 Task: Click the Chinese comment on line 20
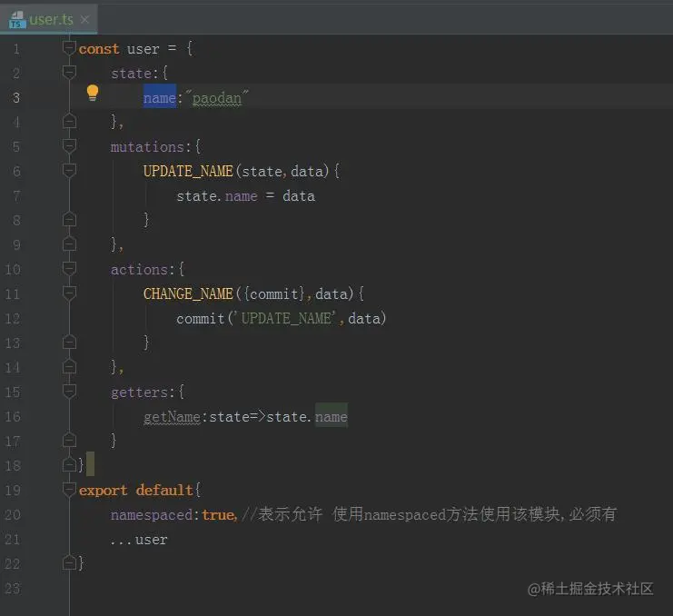[x=429, y=514]
